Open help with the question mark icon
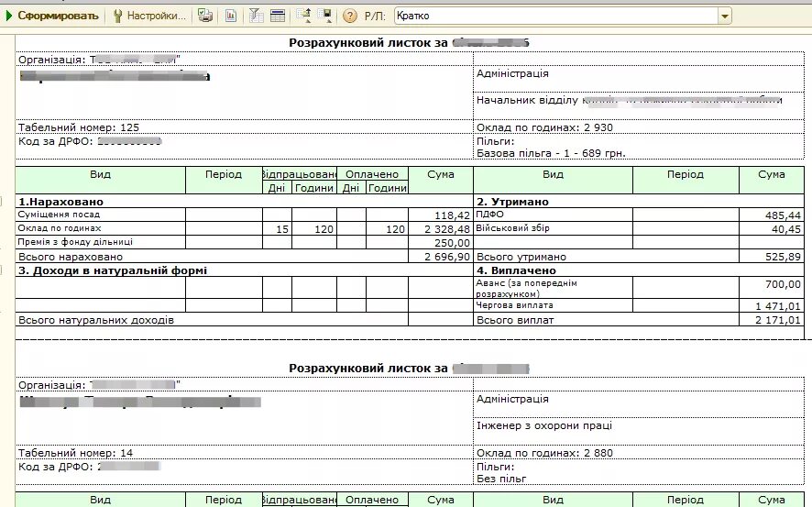The height and width of the screenshot is (507, 812). [x=350, y=17]
